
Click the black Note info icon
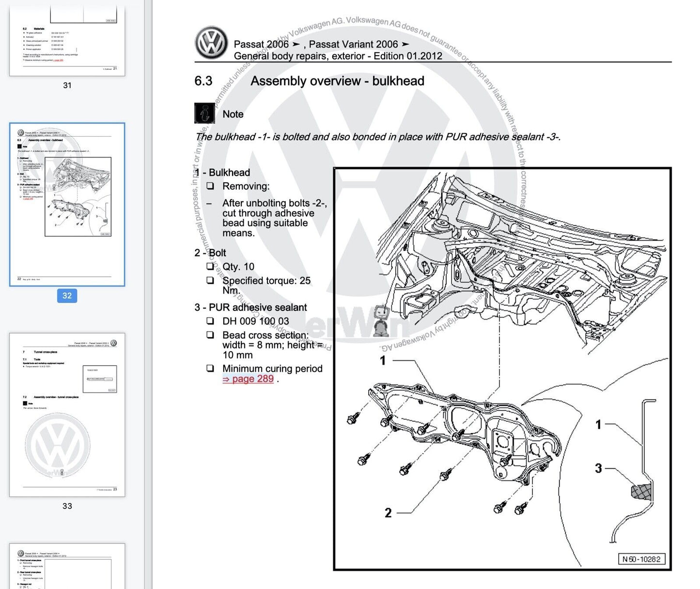coord(204,113)
